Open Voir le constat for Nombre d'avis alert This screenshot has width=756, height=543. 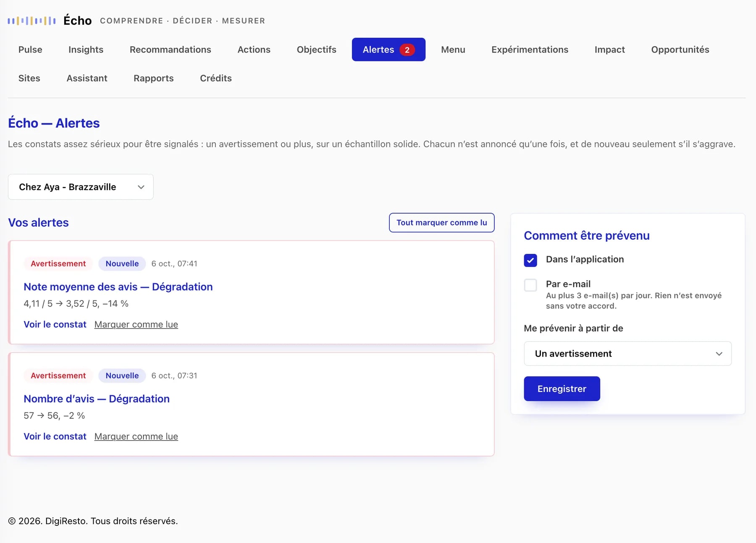[55, 436]
